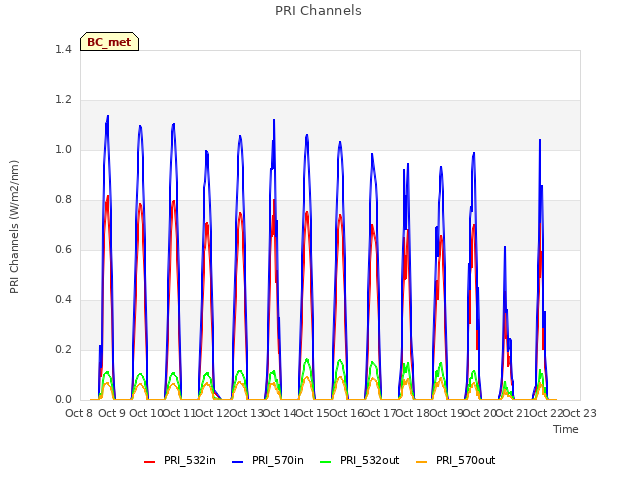640x480 pixels.
Task: Click the 0.4 y-axis tick label
Action: coord(63,300)
